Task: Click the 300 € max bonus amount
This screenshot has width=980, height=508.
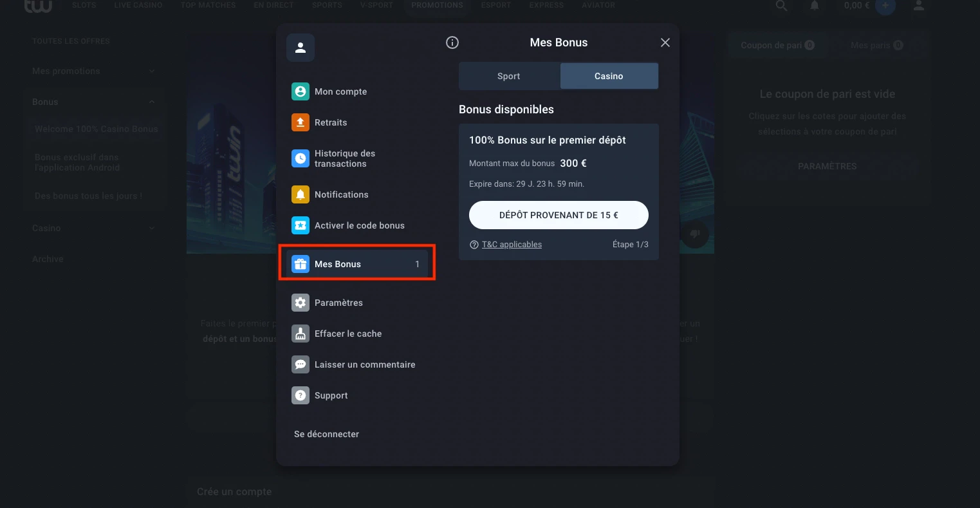Action: 573,164
